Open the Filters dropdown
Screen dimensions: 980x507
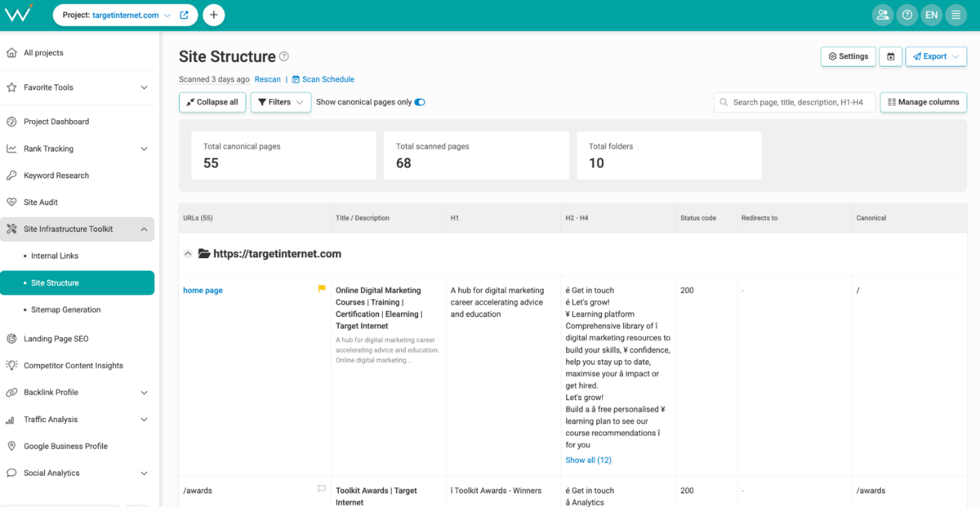coord(280,102)
